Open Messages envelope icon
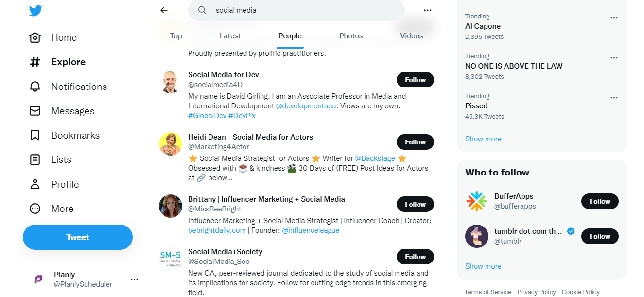644x297 pixels. pyautogui.click(x=35, y=111)
